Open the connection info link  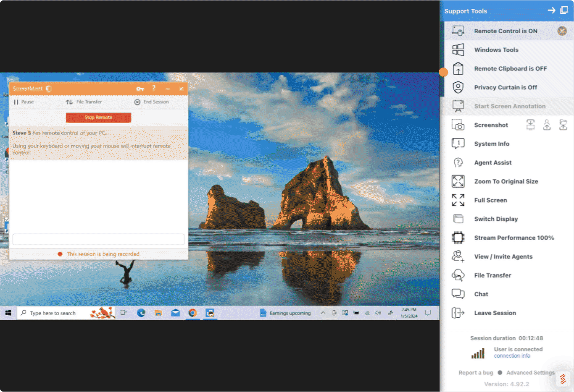pos(512,355)
